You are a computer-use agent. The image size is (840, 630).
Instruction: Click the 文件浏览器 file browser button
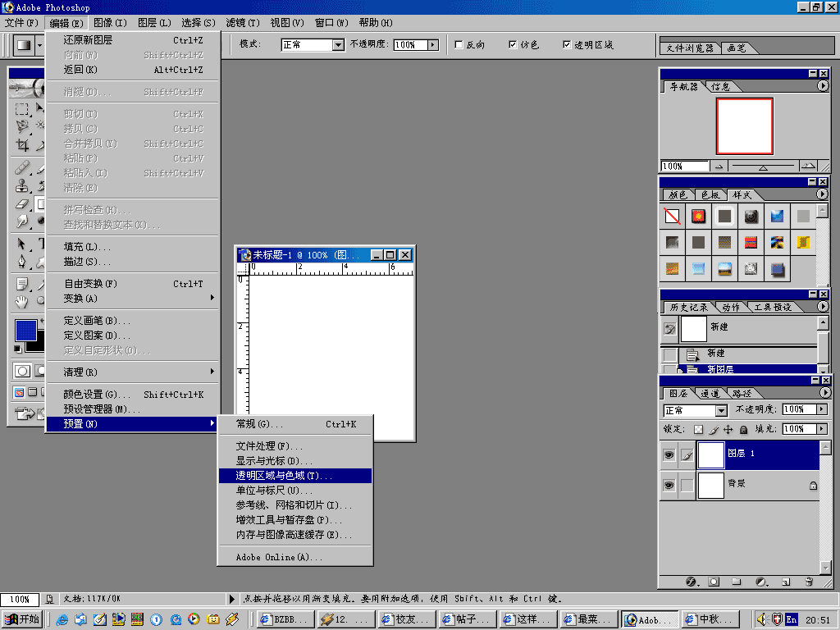pyautogui.click(x=691, y=48)
